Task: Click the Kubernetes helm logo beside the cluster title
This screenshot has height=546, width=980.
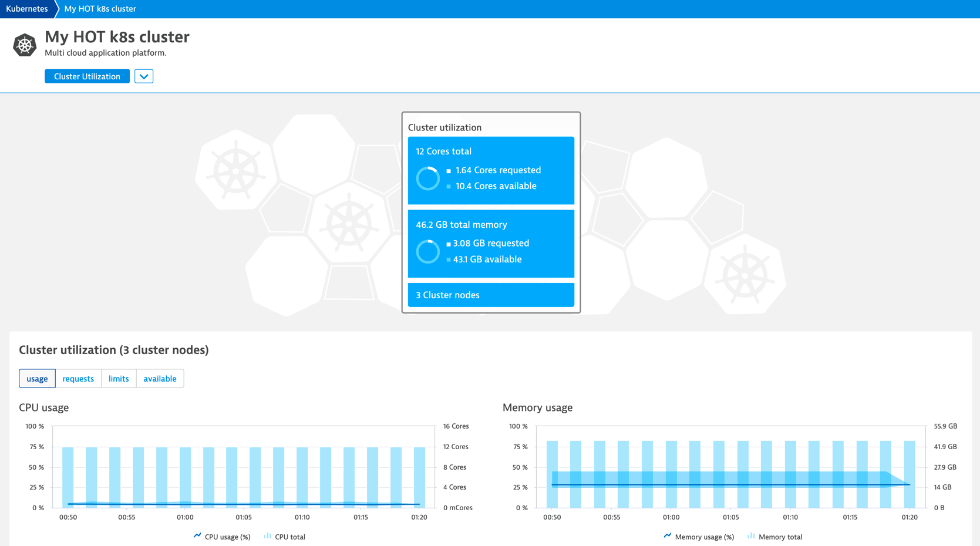Action: click(25, 45)
